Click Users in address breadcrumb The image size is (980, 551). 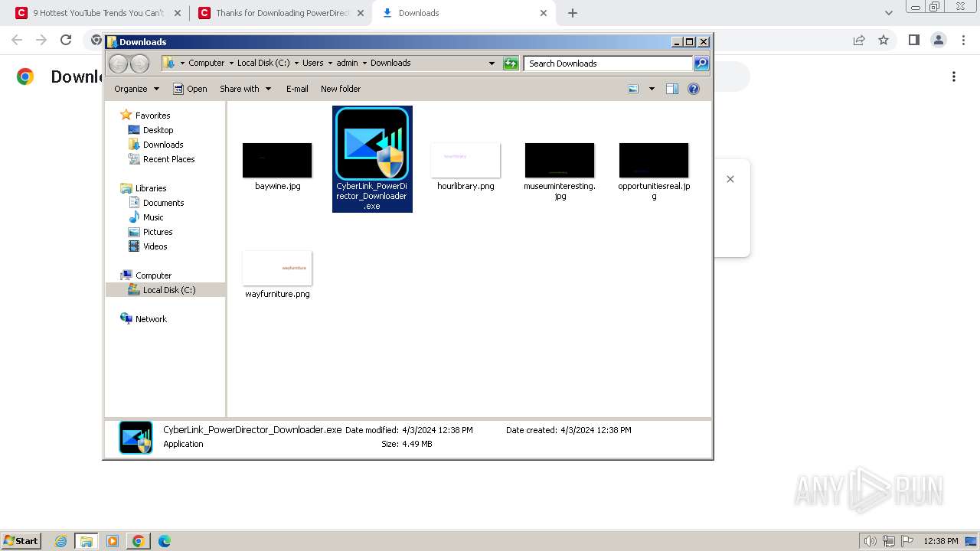312,64
